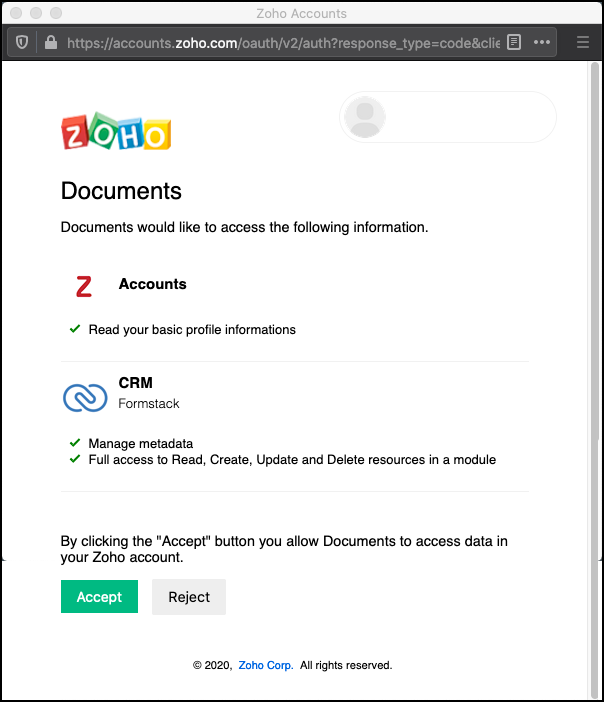The image size is (604, 702).
Task: Click the Zoho logo
Action: click(x=116, y=132)
